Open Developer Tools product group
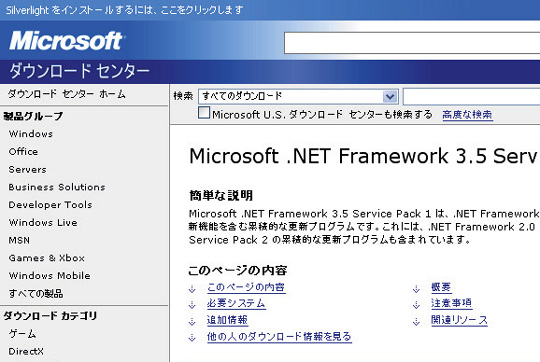This screenshot has width=540, height=362. pos(50,205)
